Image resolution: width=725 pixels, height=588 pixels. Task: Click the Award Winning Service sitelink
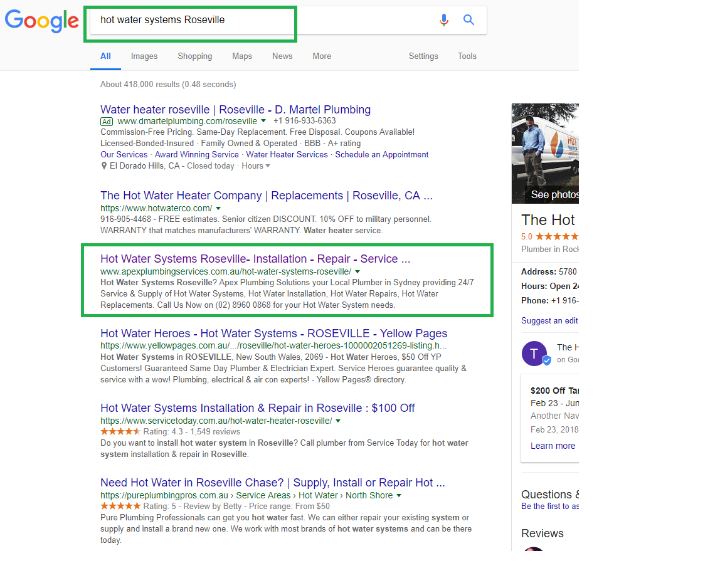pyautogui.click(x=196, y=154)
